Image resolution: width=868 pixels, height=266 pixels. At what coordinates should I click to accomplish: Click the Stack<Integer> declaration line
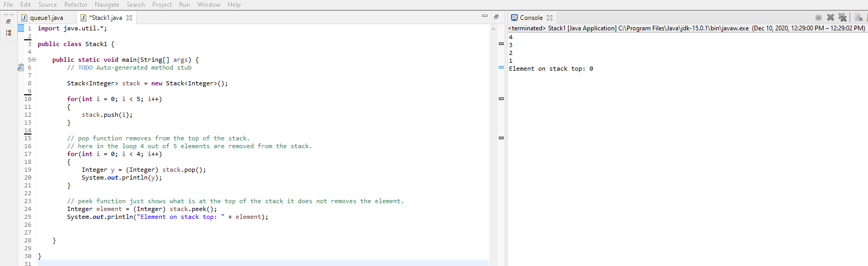(148, 83)
